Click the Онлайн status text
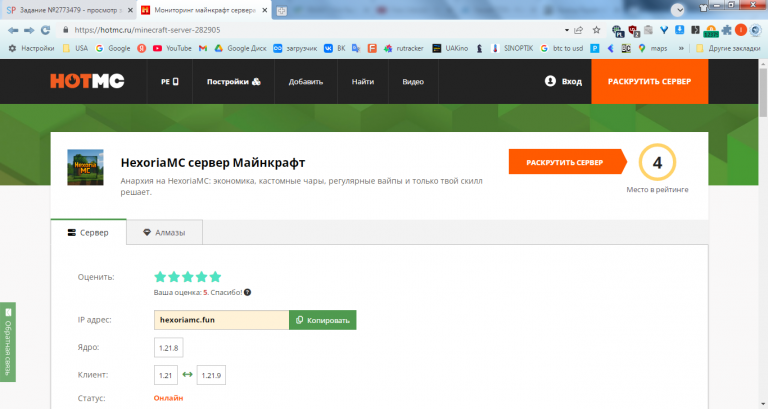Screen dimensions: 768x409 (x=168, y=398)
